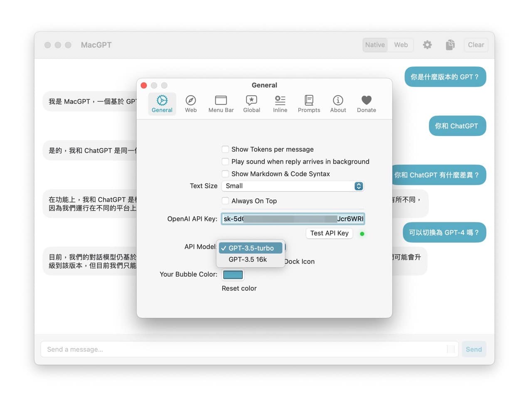Open the About tab

pyautogui.click(x=338, y=104)
